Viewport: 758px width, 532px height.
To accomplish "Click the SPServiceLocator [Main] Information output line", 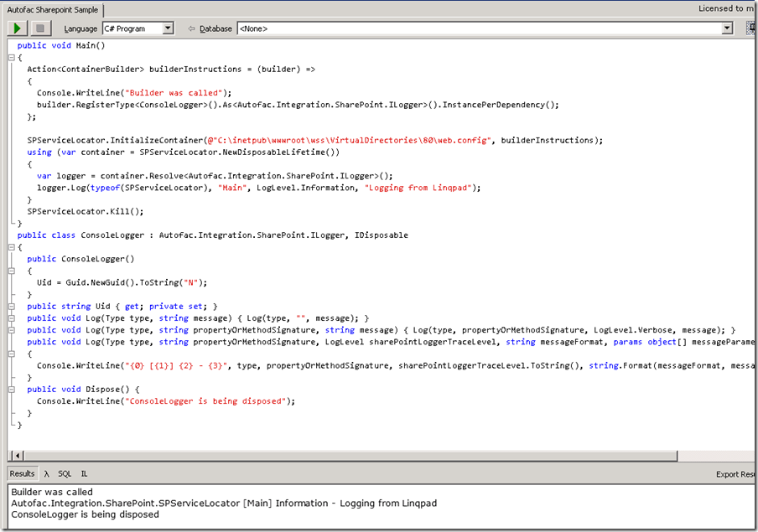I will pyautogui.click(x=224, y=503).
